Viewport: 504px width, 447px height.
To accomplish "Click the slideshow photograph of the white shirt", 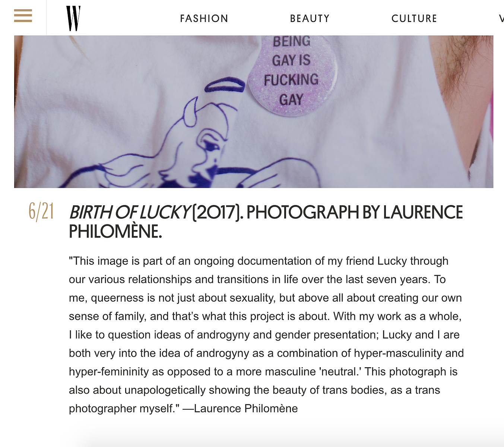I will [254, 111].
